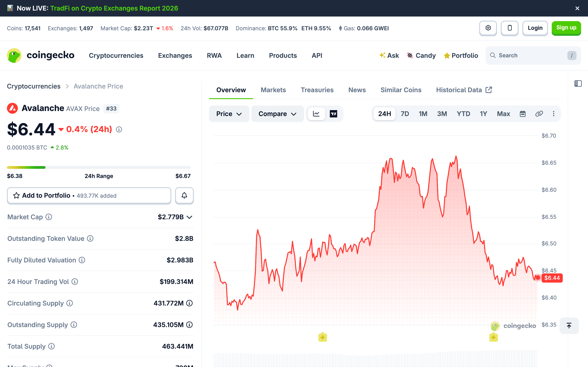Viewport: 588px width, 367px height.
Task: Switch to the Markets tab
Action: click(x=273, y=90)
